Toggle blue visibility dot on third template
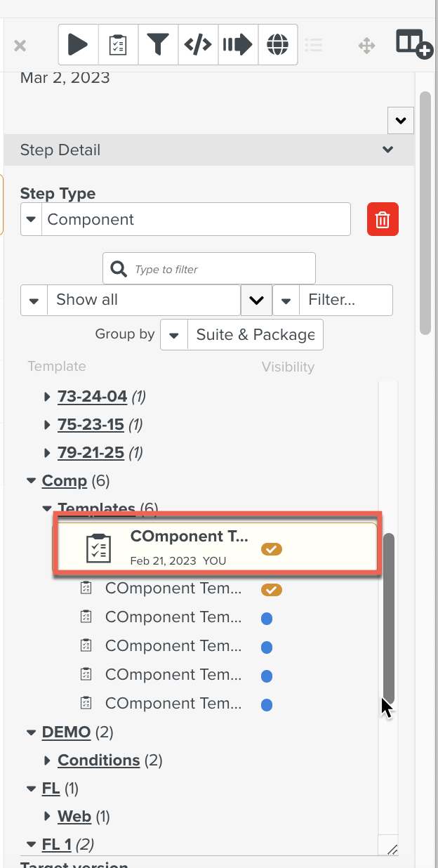The width and height of the screenshot is (438, 868). 267,619
